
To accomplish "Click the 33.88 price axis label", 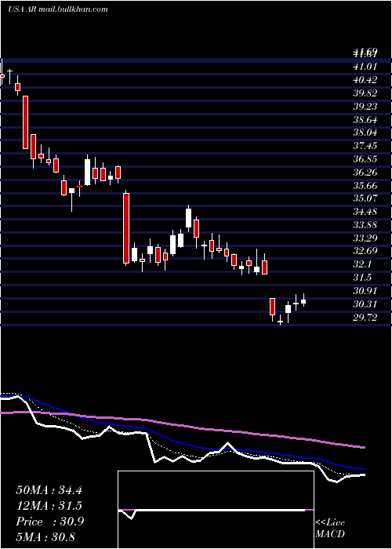I will click(365, 225).
